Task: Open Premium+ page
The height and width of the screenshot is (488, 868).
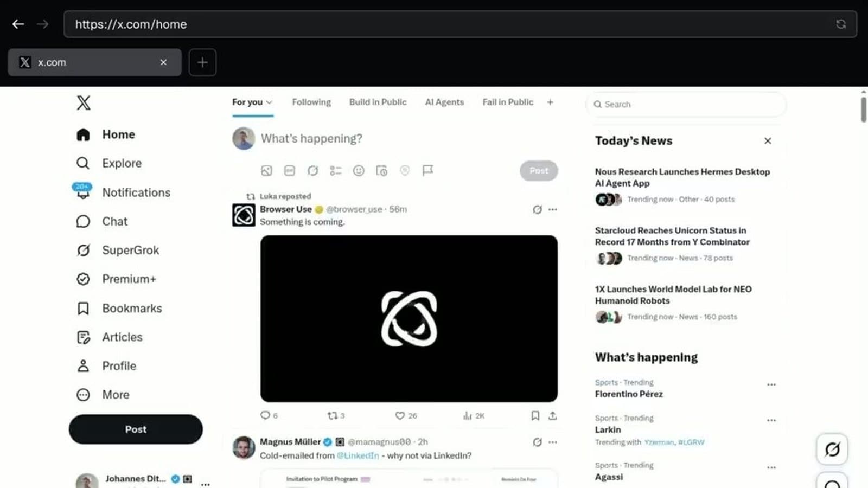Action: [x=116, y=279]
